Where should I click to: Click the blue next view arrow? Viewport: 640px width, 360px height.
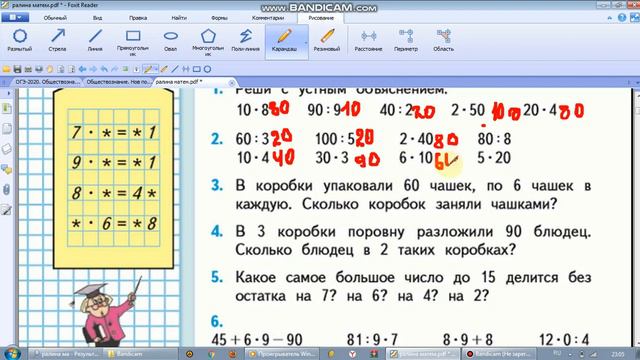93,69
